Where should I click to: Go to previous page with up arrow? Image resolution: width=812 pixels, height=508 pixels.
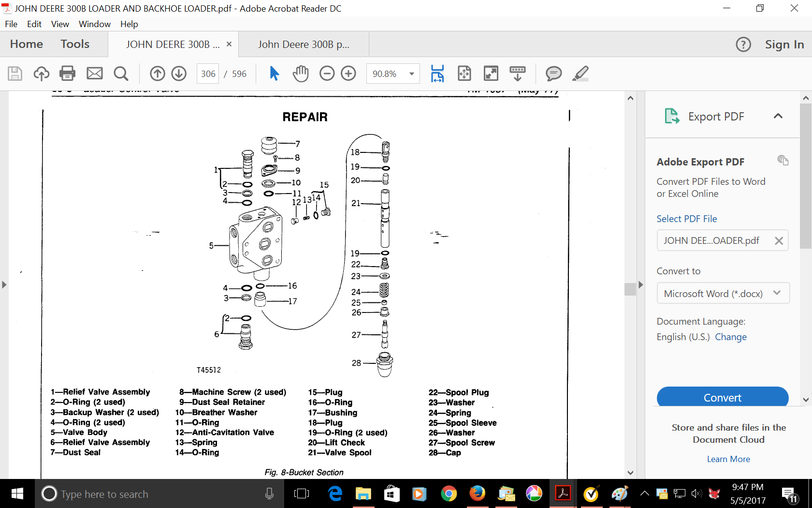coord(157,74)
